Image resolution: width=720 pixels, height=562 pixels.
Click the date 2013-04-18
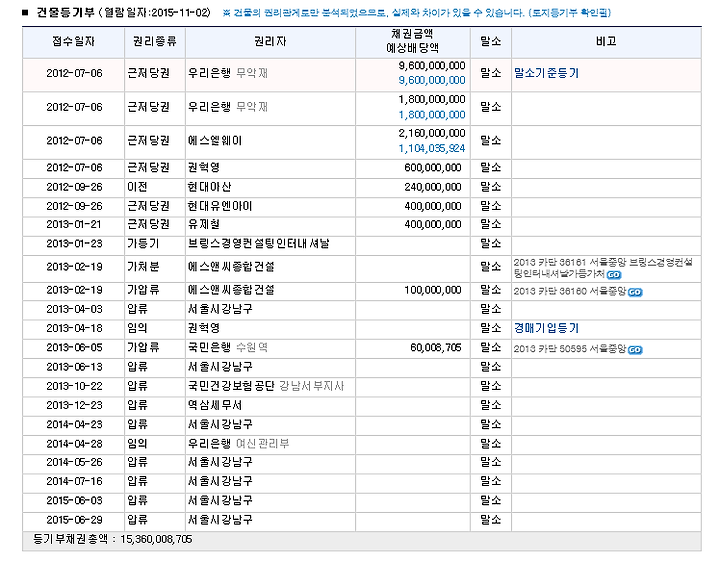[74, 328]
